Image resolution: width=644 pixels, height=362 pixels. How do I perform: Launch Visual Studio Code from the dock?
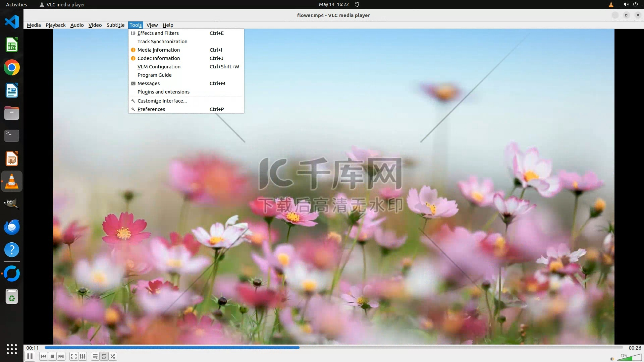(x=12, y=22)
